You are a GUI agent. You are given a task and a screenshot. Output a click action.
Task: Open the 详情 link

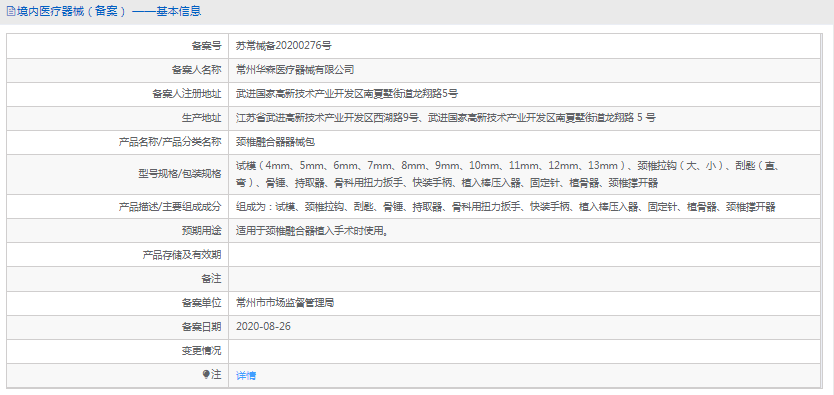[246, 375]
